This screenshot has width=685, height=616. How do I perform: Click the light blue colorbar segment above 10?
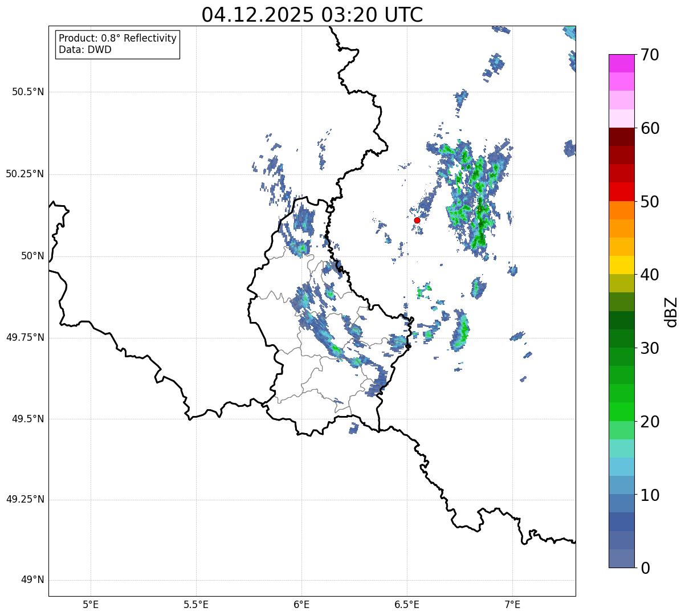click(622, 486)
